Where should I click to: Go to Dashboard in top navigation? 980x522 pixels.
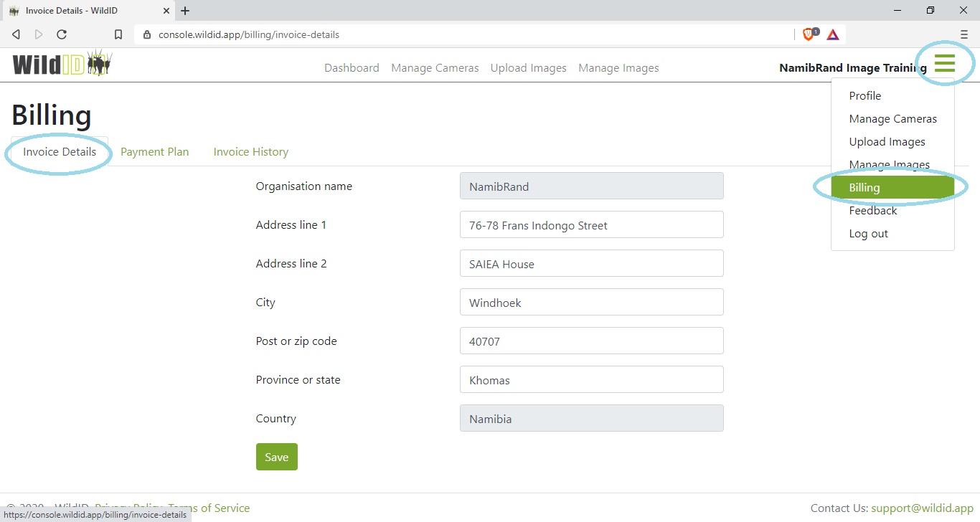coord(352,68)
